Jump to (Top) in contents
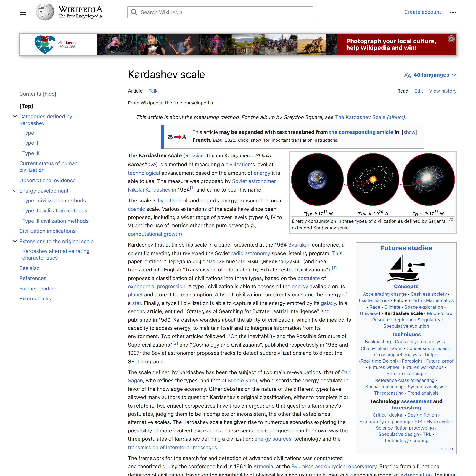 [26, 106]
